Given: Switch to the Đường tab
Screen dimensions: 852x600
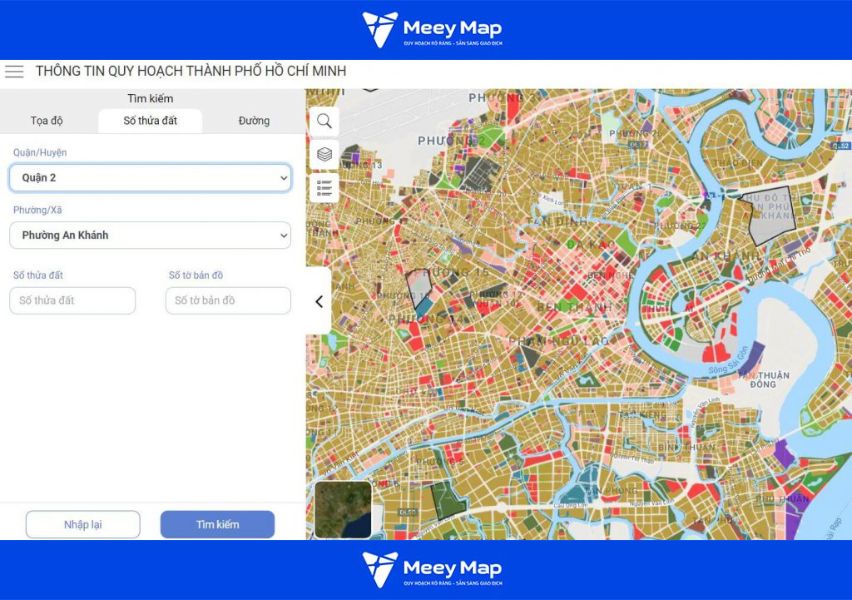Looking at the screenshot, I should pyautogui.click(x=254, y=121).
